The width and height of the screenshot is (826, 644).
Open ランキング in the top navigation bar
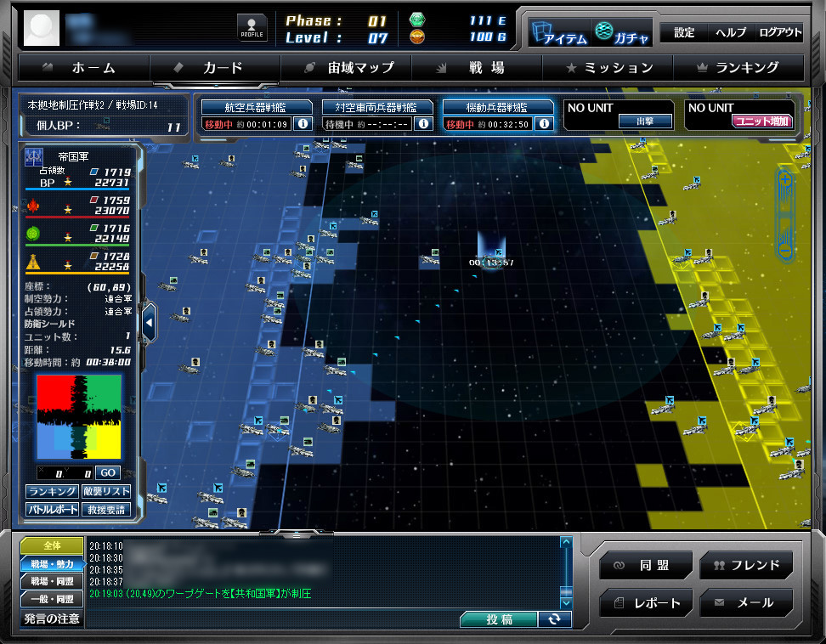[x=738, y=68]
